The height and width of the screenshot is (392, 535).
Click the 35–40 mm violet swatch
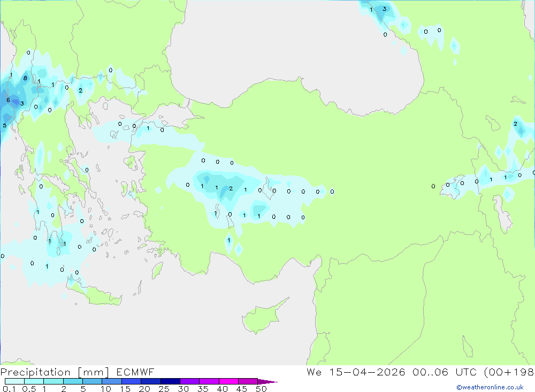(x=209, y=381)
